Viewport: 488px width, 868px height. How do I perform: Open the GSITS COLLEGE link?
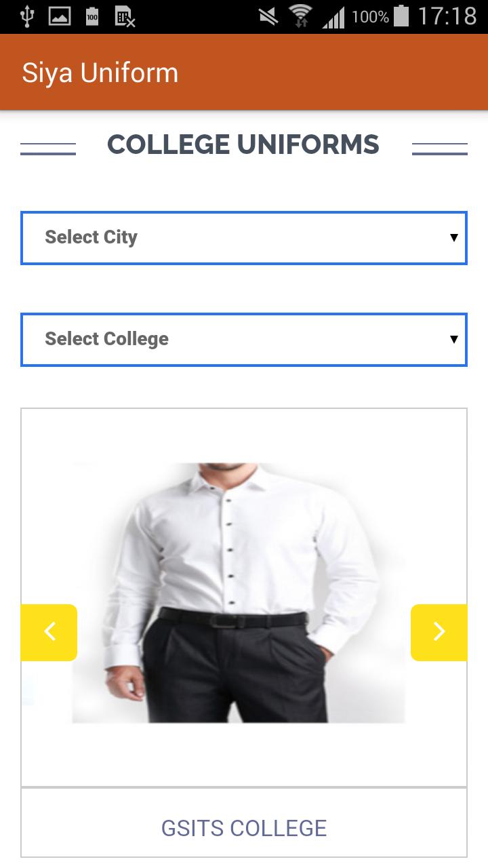tap(244, 828)
